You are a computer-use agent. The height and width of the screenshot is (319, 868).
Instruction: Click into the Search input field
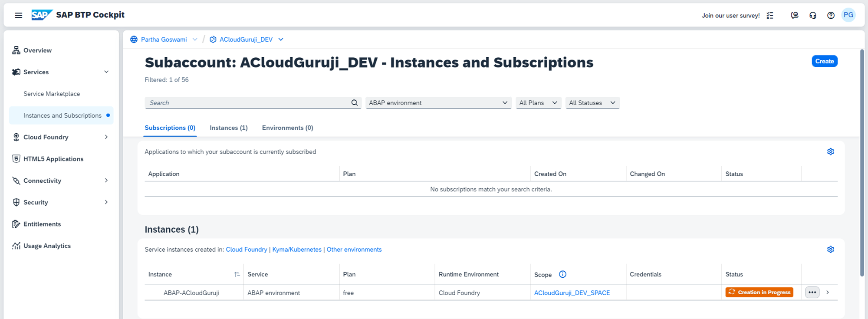[x=247, y=103]
